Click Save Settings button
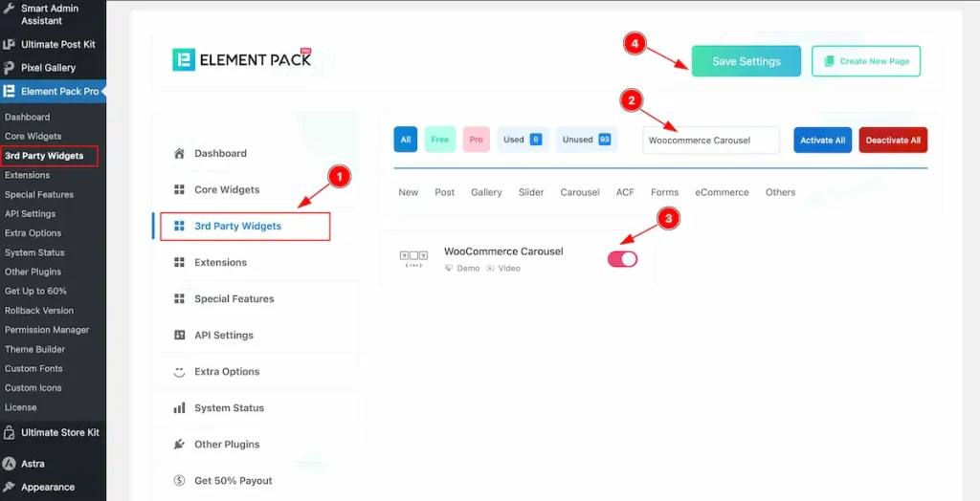The image size is (980, 501). (746, 61)
